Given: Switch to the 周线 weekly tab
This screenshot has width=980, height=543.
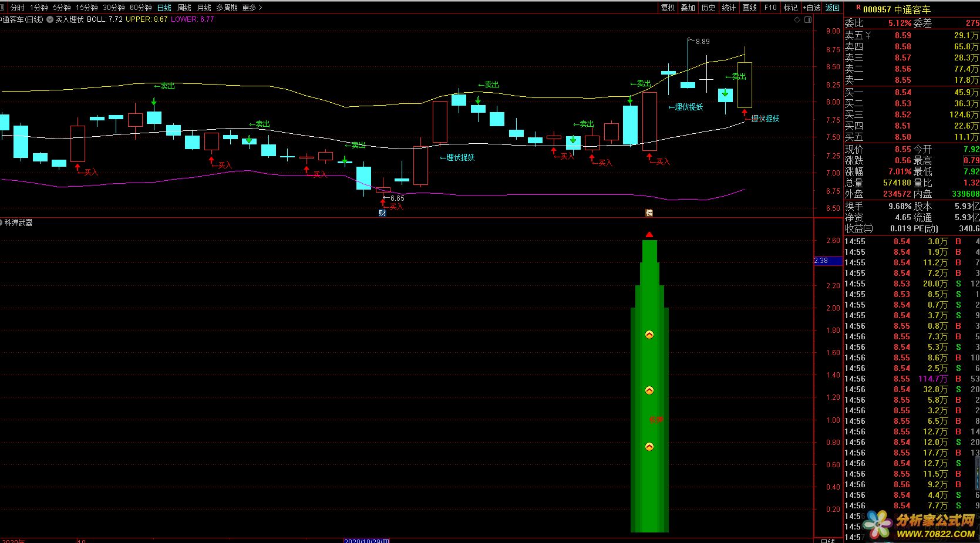Looking at the screenshot, I should (x=184, y=8).
